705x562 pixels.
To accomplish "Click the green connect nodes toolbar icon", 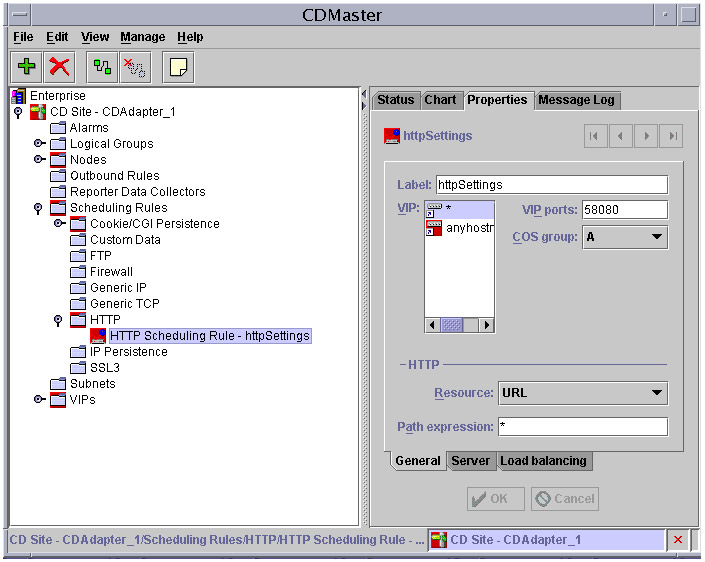I will 102,67.
